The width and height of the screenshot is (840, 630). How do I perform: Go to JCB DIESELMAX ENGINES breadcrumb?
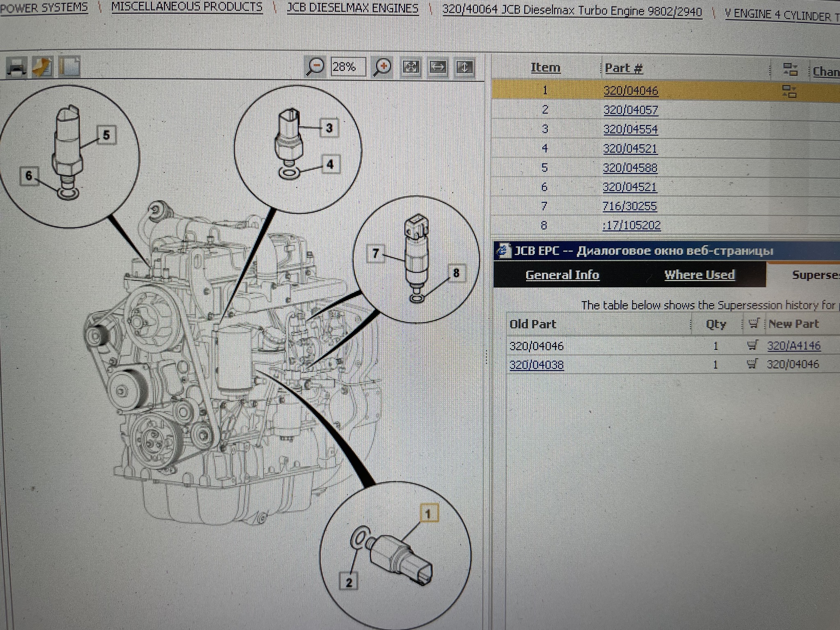(x=352, y=8)
